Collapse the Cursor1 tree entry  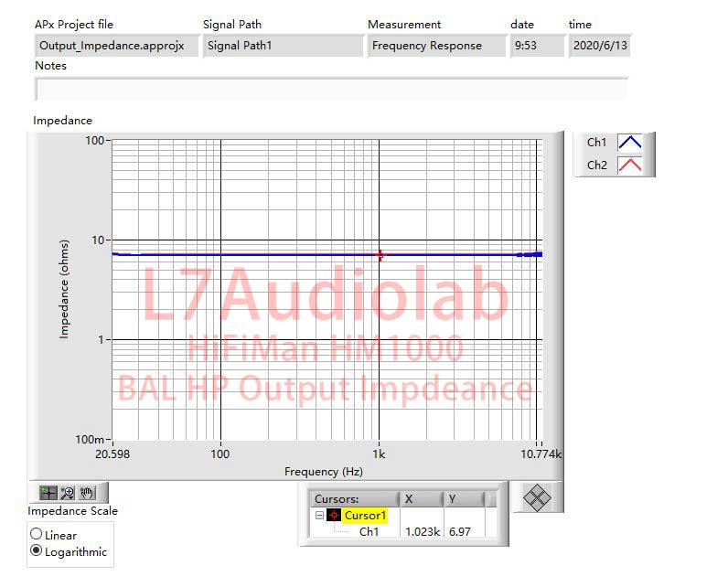319,516
